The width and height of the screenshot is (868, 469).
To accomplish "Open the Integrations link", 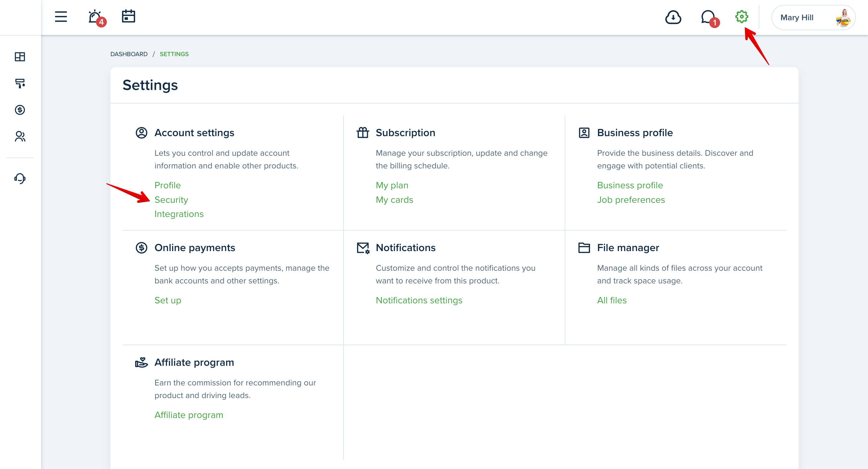I will pyautogui.click(x=179, y=214).
